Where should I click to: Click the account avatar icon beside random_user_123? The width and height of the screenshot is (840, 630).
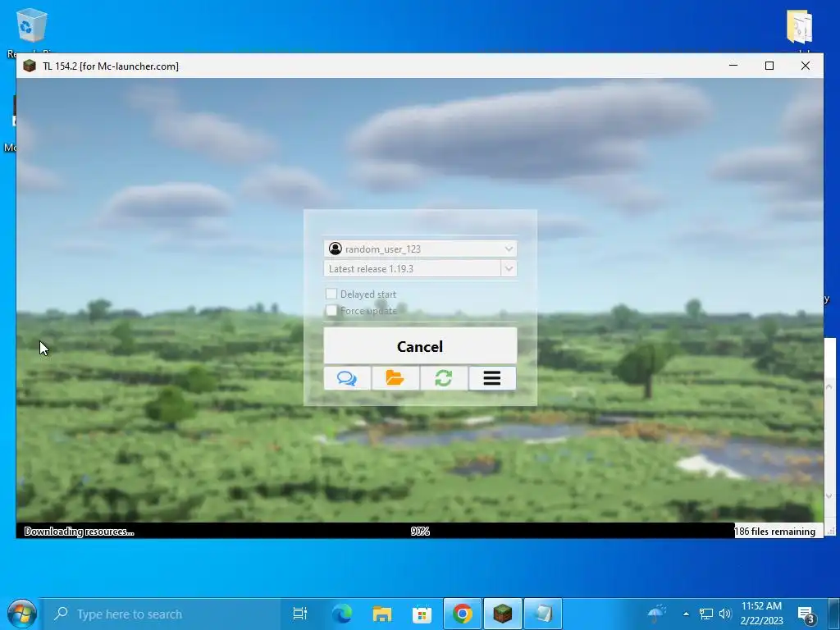336,249
